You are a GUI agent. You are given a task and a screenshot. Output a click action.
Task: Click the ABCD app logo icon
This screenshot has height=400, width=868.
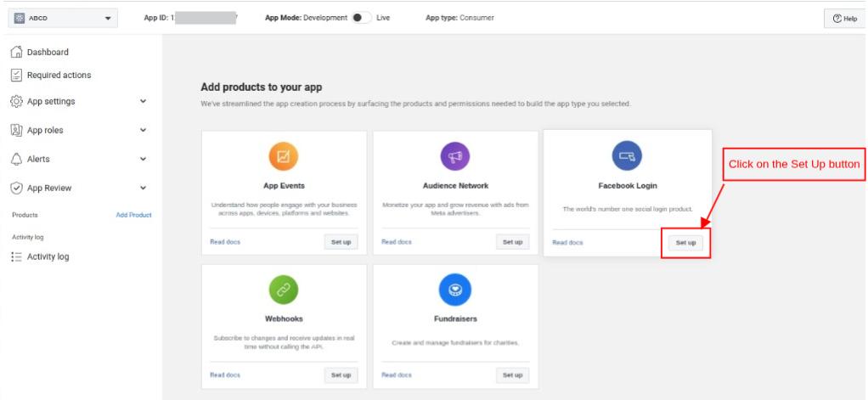click(20, 18)
